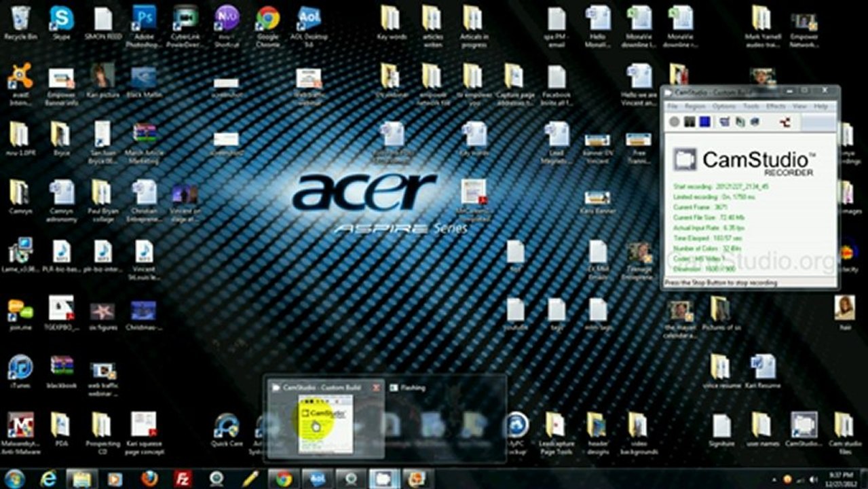
Task: Open the Effects menu in CamStudio
Action: click(x=776, y=107)
